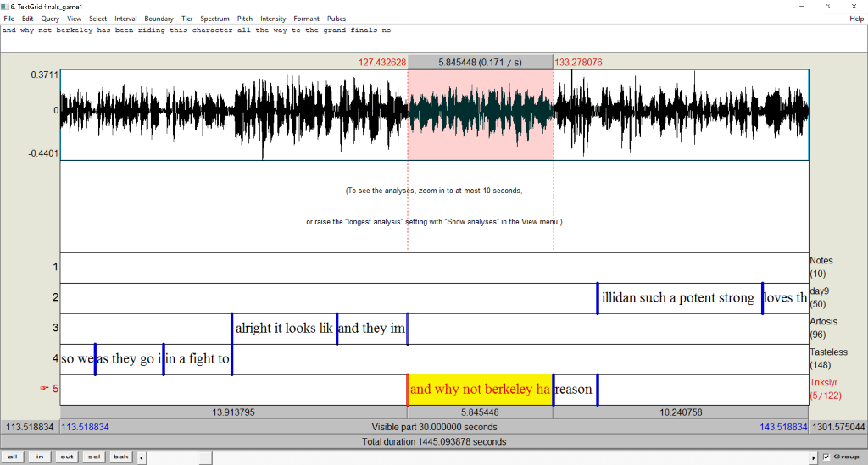Select interval 'reason' on tier 5
The height and width of the screenshot is (465, 868).
click(575, 390)
